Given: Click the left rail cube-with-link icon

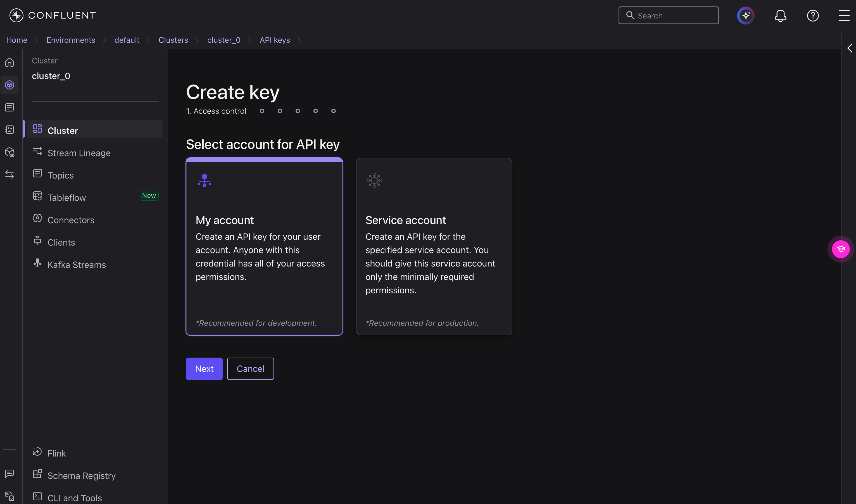Looking at the screenshot, I should [9, 152].
